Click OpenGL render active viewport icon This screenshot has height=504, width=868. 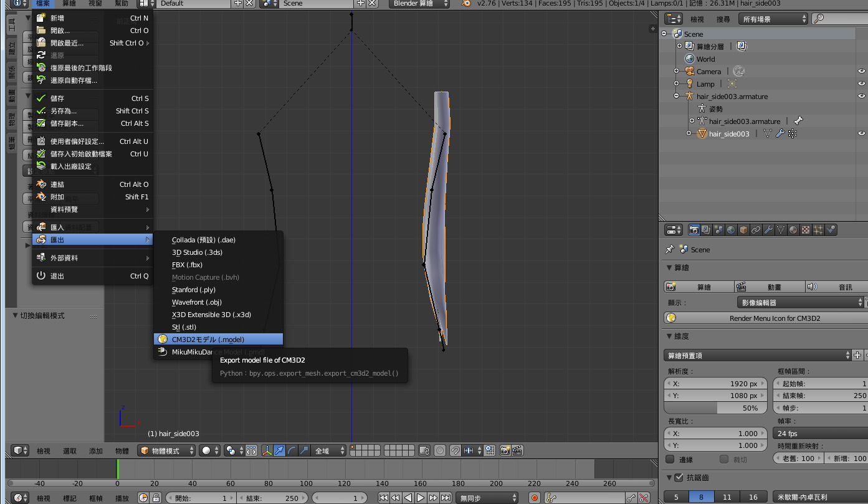(505, 450)
